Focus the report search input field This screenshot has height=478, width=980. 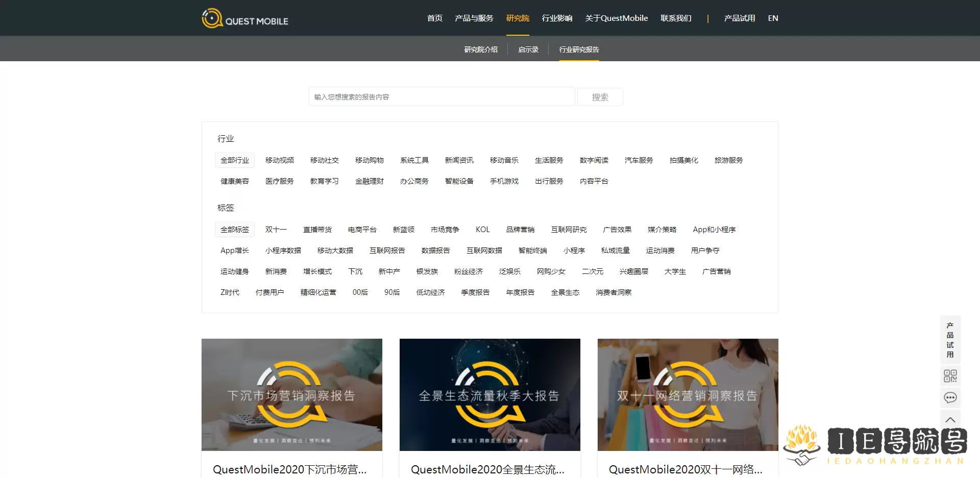coord(442,96)
